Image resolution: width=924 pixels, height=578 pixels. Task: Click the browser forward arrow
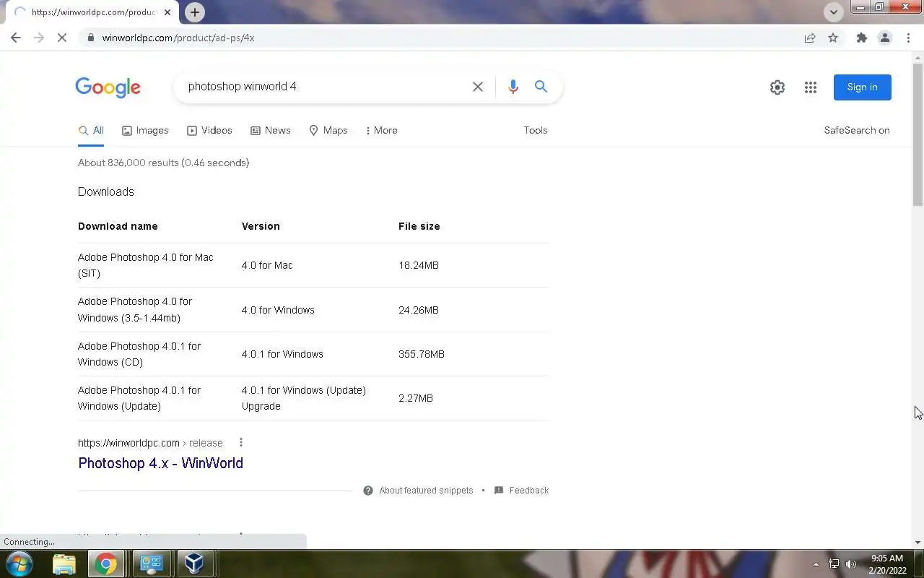point(39,38)
